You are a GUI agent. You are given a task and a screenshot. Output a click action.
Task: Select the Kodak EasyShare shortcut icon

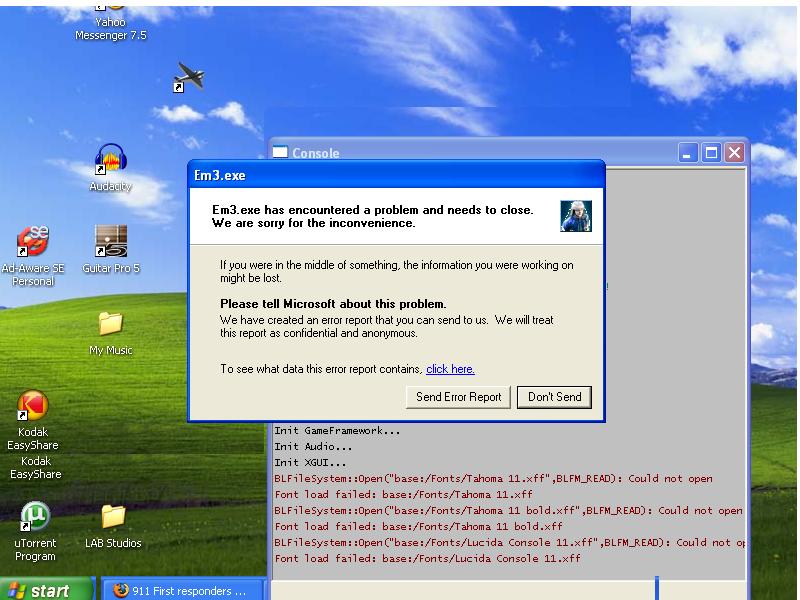click(33, 420)
